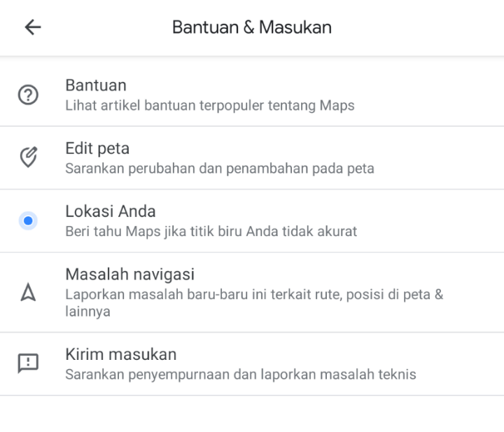Tap the Edit peta pin-pencil icon
This screenshot has width=504, height=432.
(28, 158)
